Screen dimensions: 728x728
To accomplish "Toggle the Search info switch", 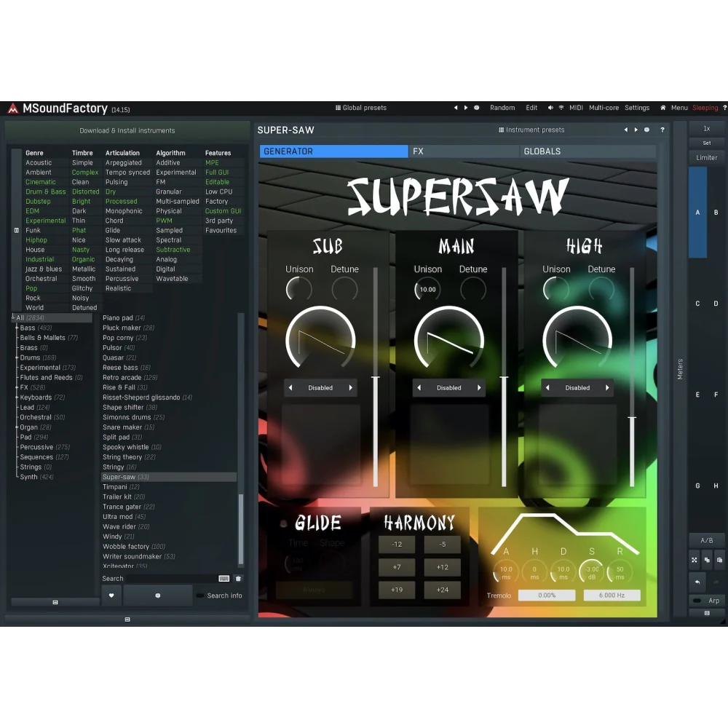I will pyautogui.click(x=200, y=596).
